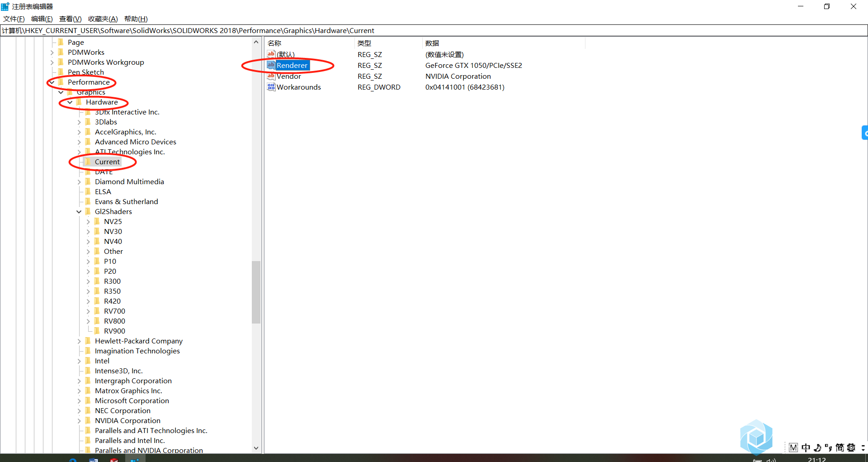This screenshot has width=868, height=462.
Task: Expand the Hewlett-Packard Company key
Action: point(79,341)
